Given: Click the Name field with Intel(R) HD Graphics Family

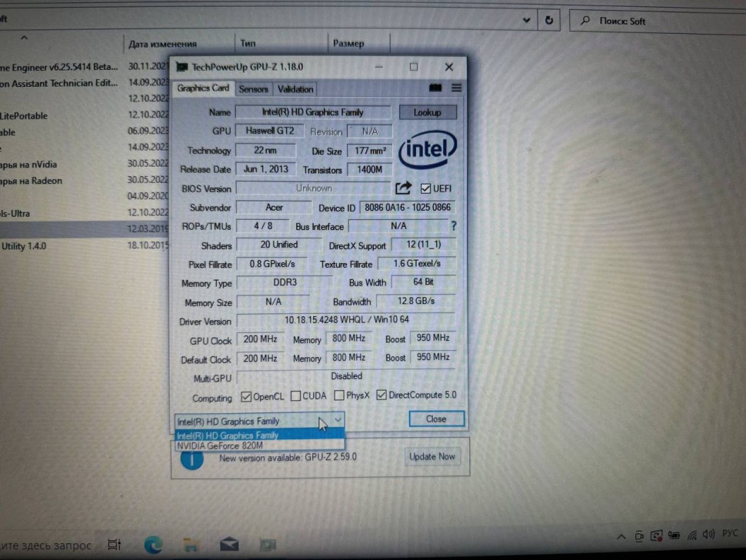Looking at the screenshot, I should [x=313, y=112].
